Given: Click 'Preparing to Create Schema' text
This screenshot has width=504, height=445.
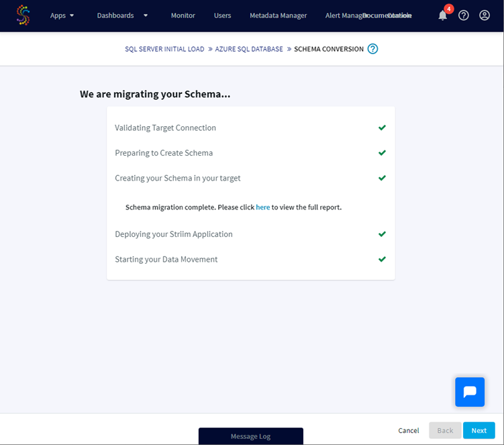Looking at the screenshot, I should tap(164, 153).
